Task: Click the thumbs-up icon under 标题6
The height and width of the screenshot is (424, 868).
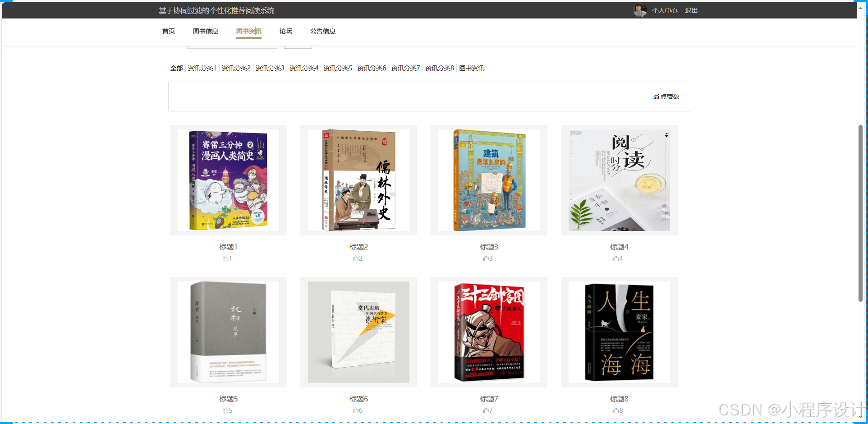Action: click(355, 410)
